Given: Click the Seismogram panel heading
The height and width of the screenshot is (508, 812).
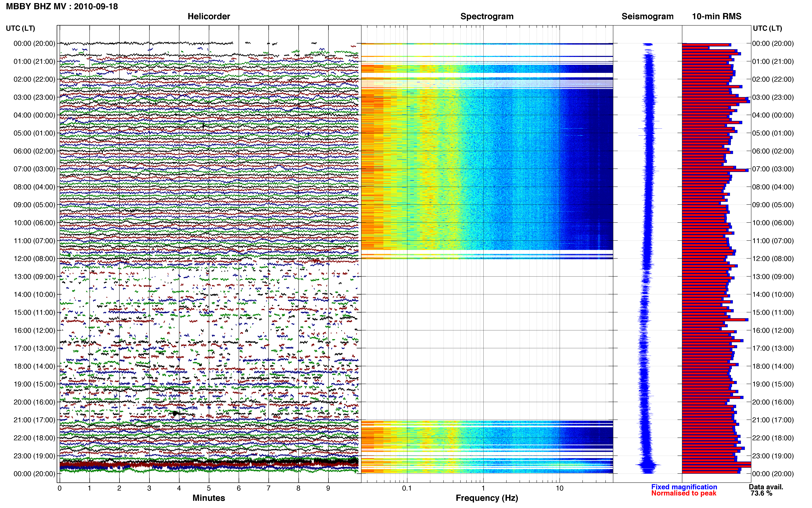Looking at the screenshot, I should pos(648,16).
